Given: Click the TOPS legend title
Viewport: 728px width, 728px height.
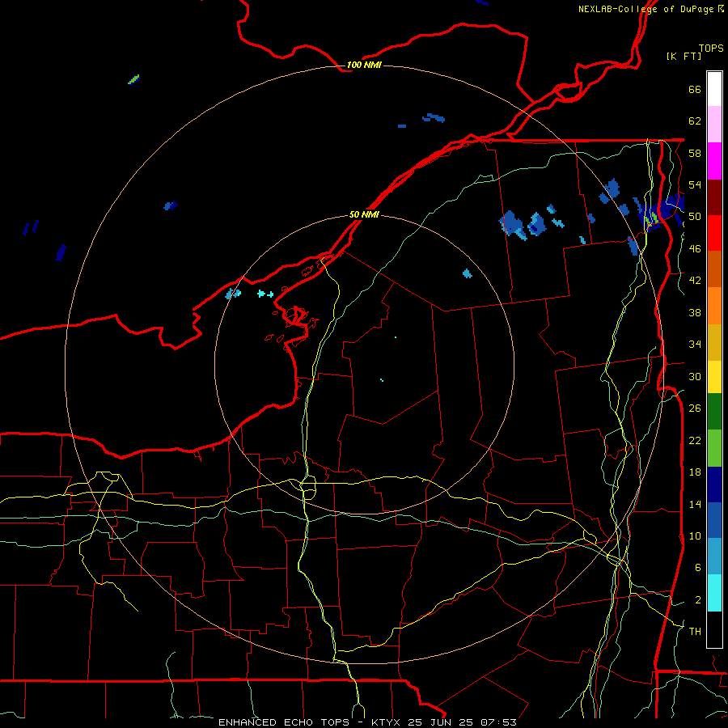Looking at the screenshot, I should click(711, 48).
